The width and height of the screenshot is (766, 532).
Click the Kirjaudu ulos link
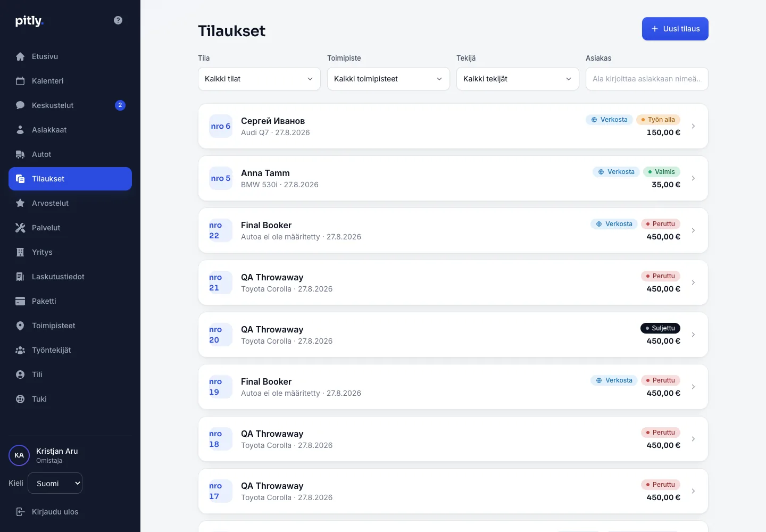tap(70, 512)
